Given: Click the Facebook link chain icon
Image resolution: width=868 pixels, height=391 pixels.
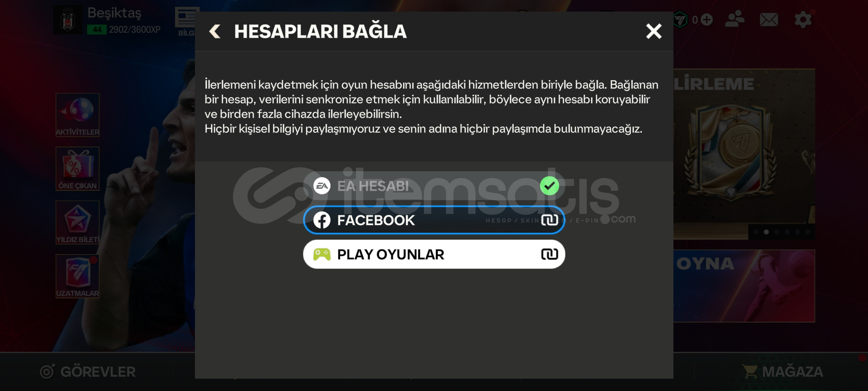Looking at the screenshot, I should [x=549, y=220].
